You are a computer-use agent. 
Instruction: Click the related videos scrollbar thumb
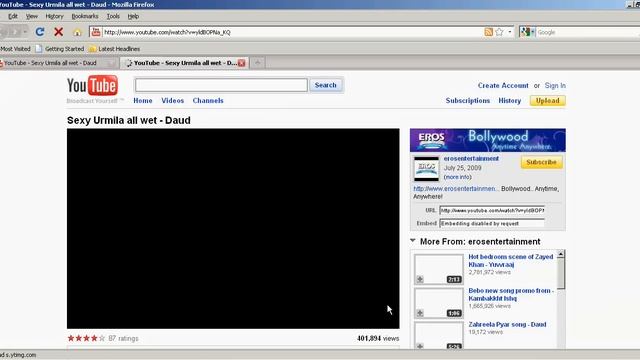[x=561, y=273]
